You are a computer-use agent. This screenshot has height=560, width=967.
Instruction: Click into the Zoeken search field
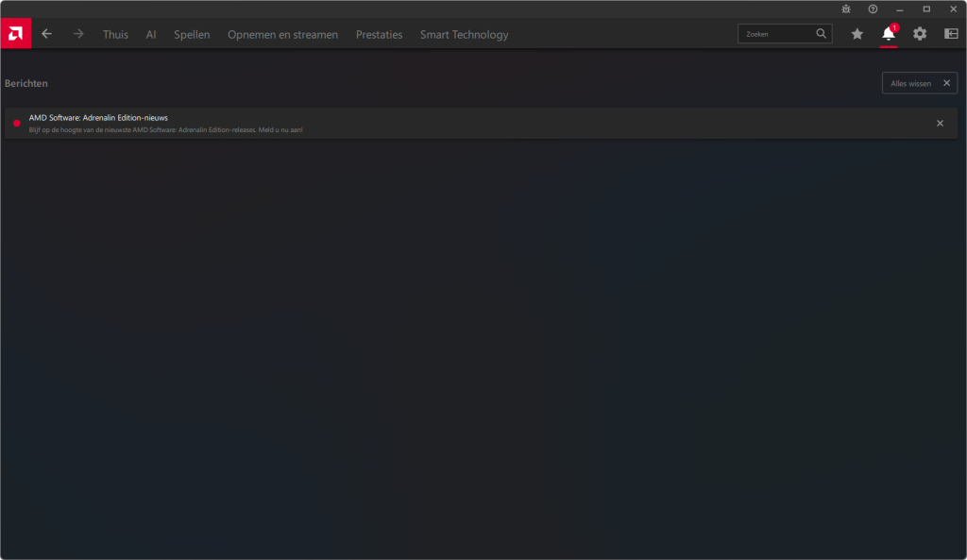777,34
